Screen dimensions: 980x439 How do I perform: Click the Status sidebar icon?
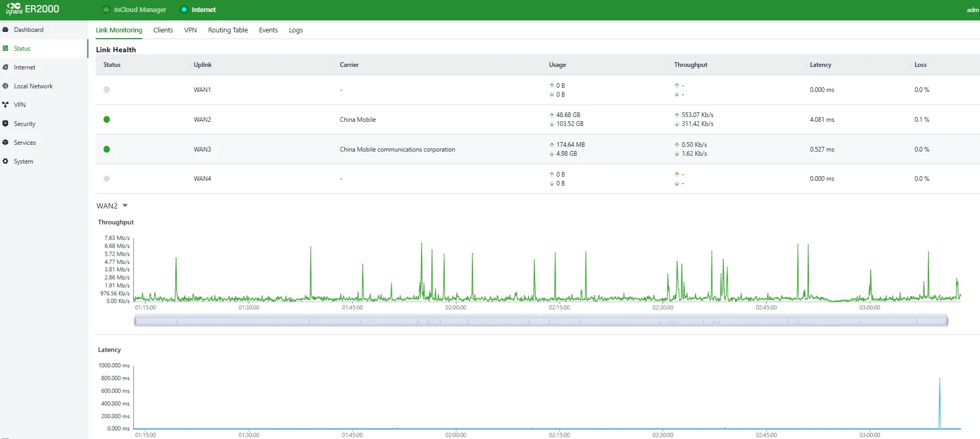click(5, 49)
